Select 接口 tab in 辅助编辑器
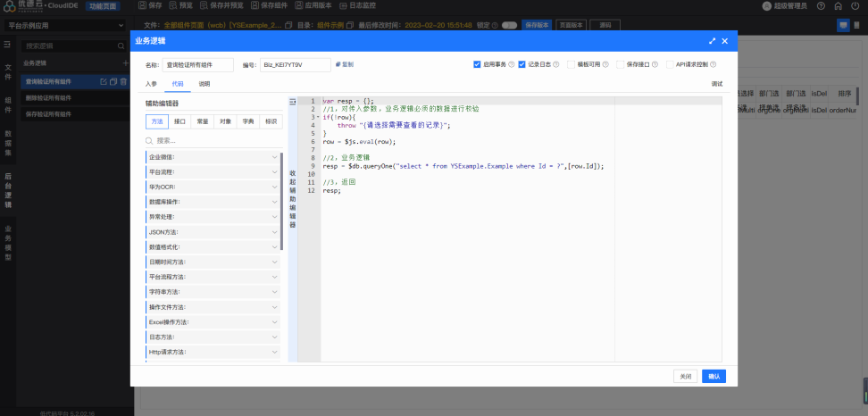The image size is (868, 416). click(179, 121)
